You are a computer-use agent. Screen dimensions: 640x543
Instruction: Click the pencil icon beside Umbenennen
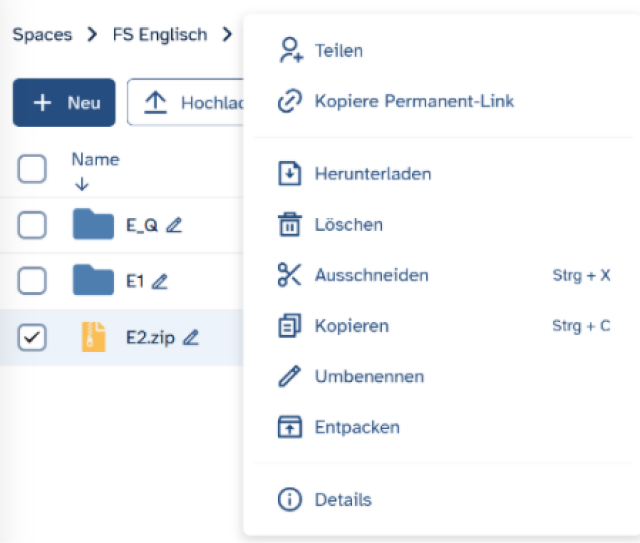(289, 377)
